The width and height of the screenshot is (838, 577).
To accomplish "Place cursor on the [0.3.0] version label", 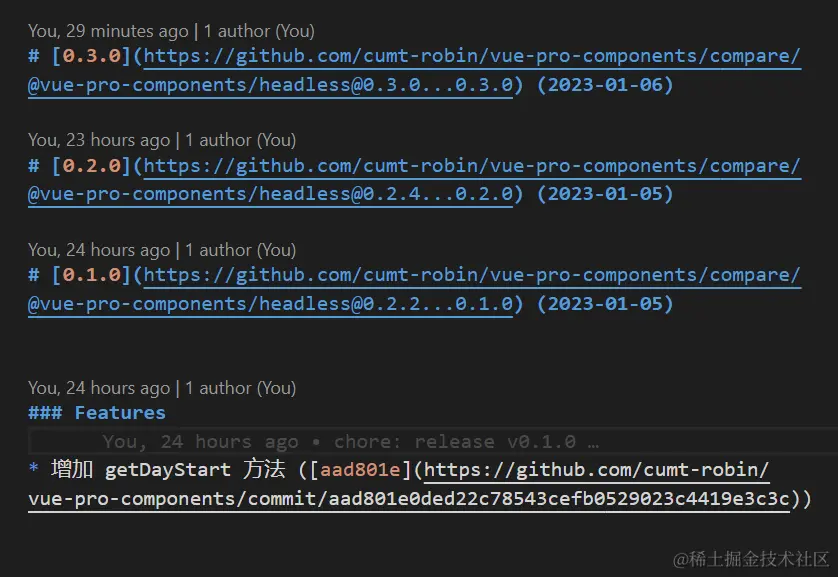I will [92, 56].
